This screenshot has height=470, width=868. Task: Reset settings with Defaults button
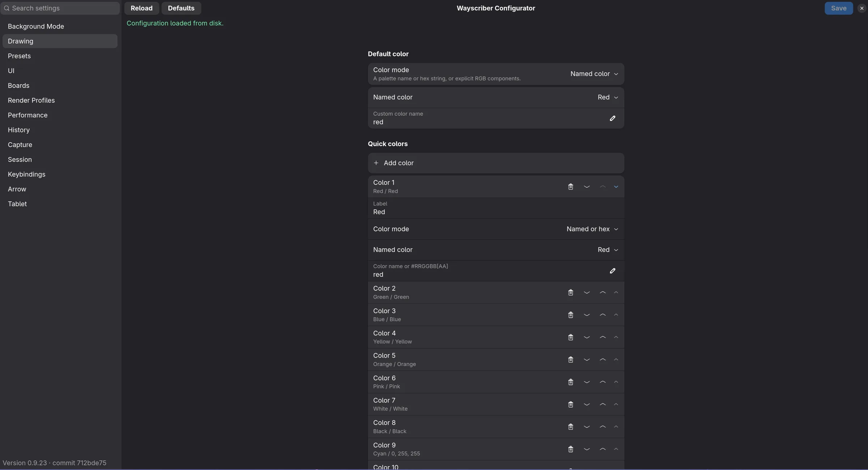tap(181, 8)
